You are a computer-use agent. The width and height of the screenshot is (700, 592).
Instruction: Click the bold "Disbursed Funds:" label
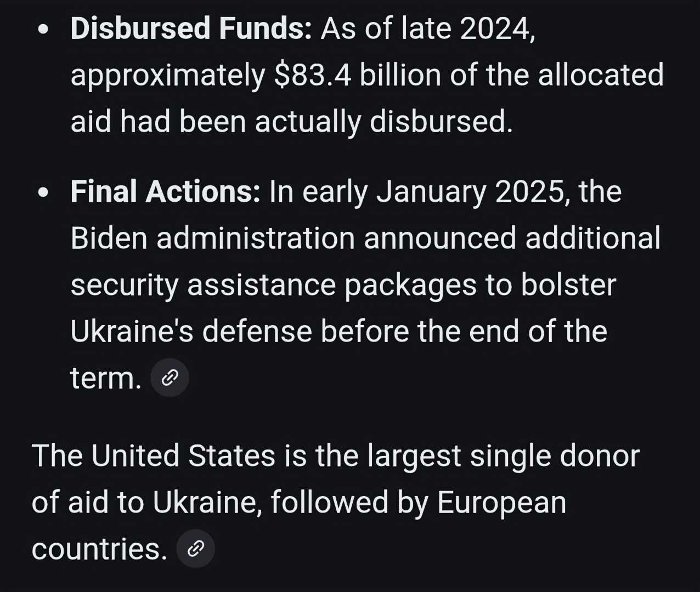click(191, 29)
